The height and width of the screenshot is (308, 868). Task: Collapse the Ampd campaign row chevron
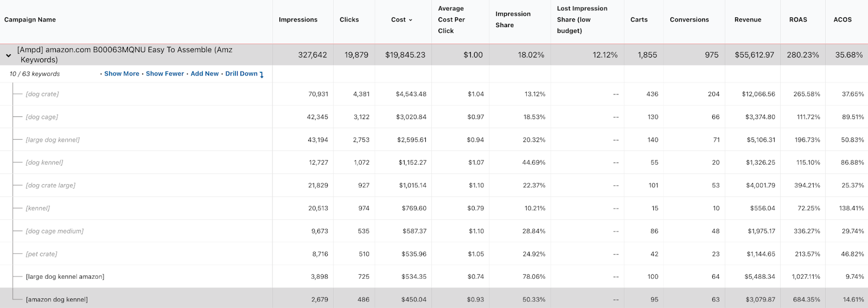[8, 55]
